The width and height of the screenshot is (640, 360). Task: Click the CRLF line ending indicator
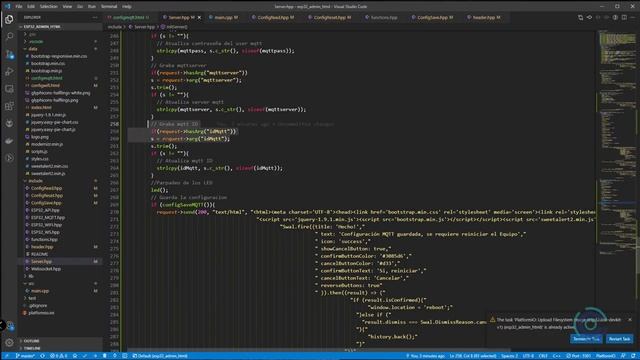(x=543, y=356)
